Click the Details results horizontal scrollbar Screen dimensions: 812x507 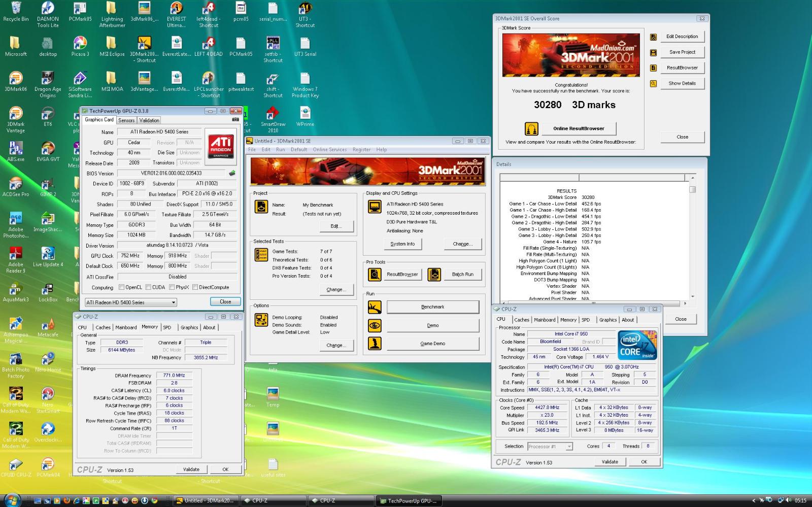[x=594, y=303]
